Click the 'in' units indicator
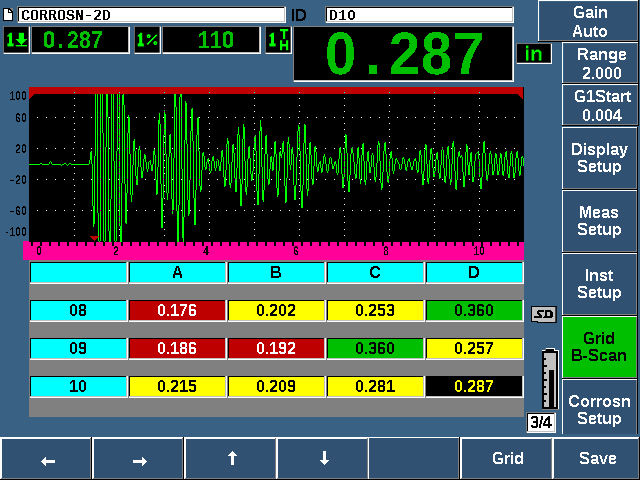This screenshot has width=640, height=480. pos(534,54)
